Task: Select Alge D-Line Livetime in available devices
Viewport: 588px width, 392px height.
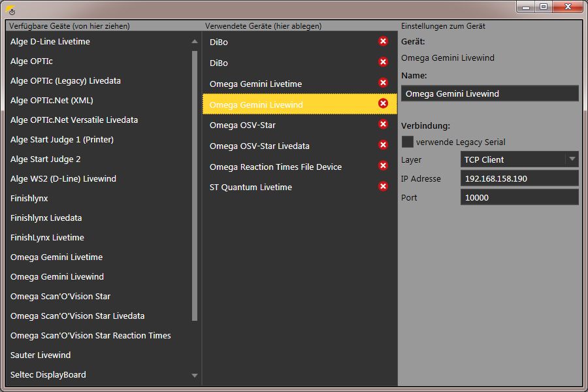Action: tap(50, 42)
